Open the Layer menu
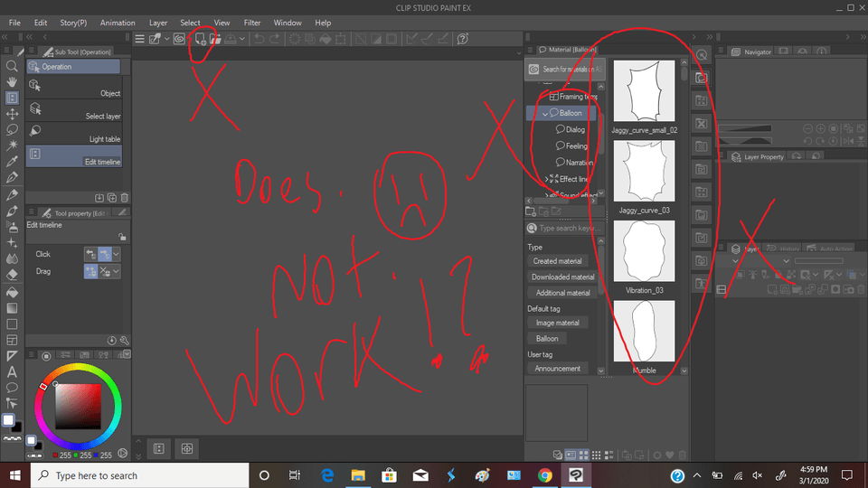Viewport: 868px width, 488px height. (158, 23)
